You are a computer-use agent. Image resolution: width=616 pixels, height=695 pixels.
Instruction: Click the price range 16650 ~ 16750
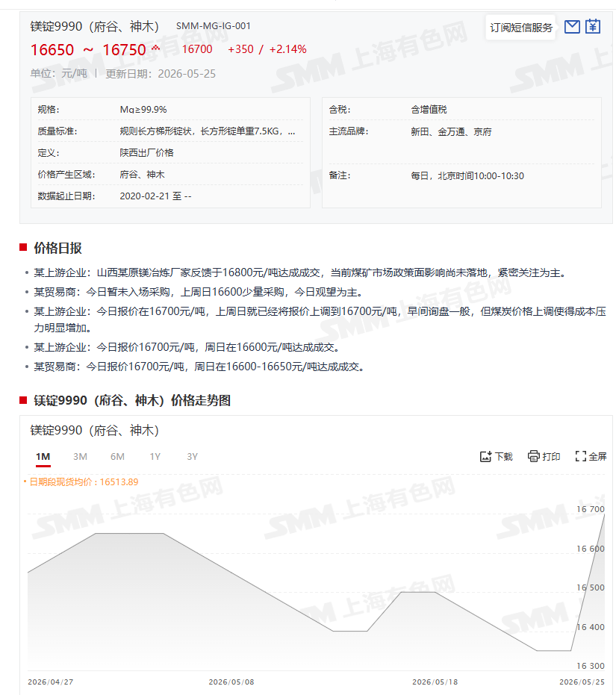click(88, 49)
